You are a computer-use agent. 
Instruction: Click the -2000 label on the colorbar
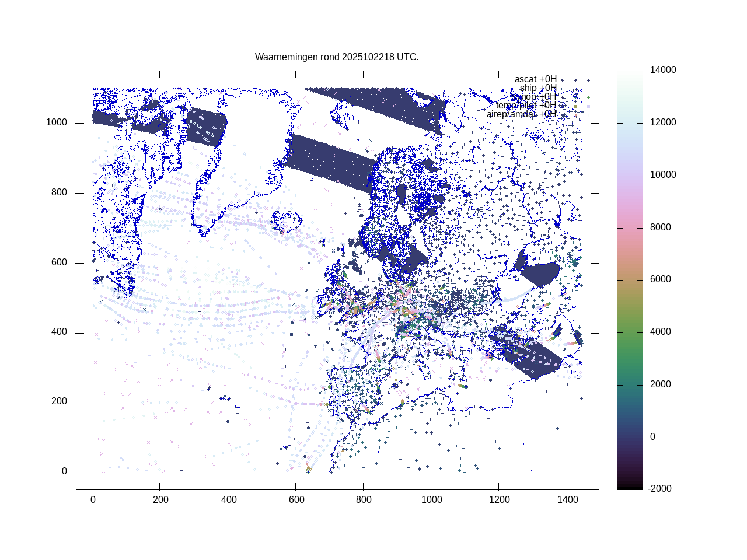click(661, 489)
